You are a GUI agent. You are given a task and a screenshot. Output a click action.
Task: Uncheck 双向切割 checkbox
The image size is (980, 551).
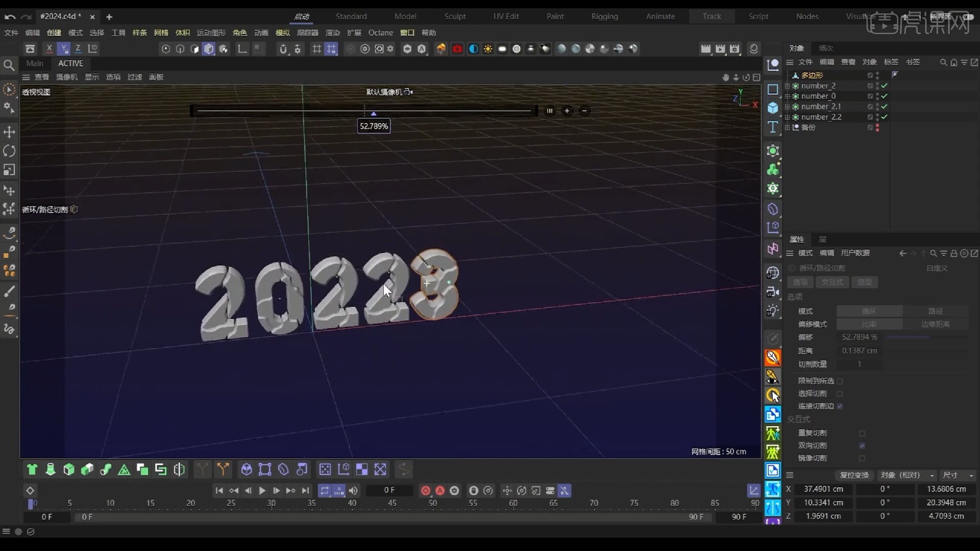862,445
